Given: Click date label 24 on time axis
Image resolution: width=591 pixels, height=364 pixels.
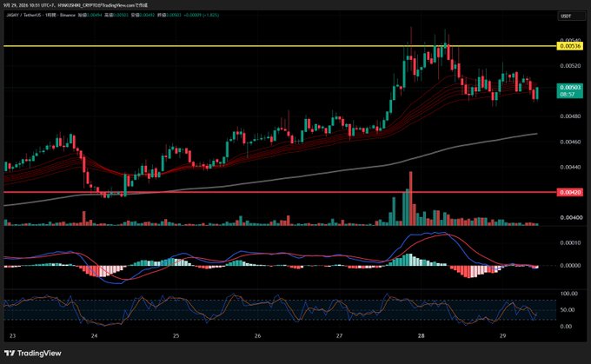Looking at the screenshot, I should click(x=94, y=335).
